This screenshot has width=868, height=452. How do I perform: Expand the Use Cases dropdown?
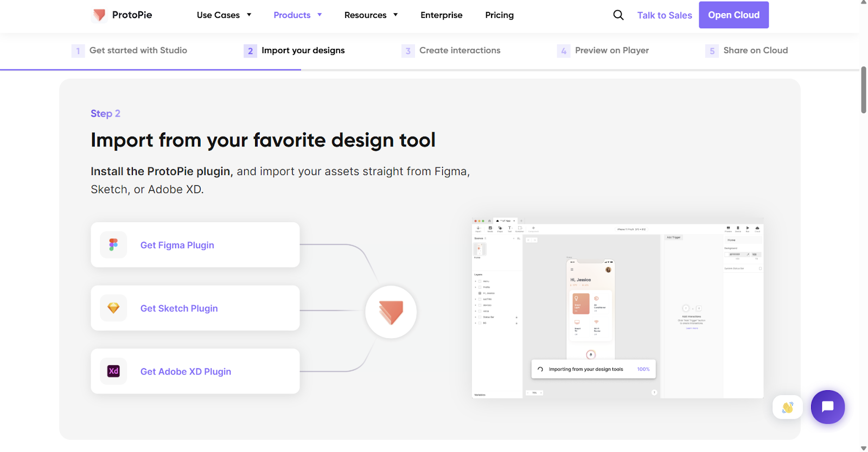[x=224, y=15]
